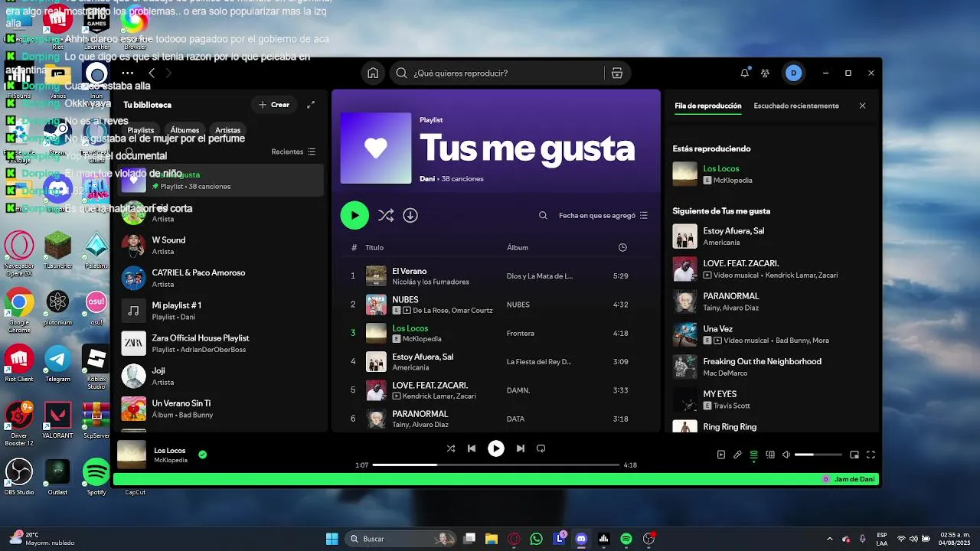Open 'Recientes' library sort dropdown

point(293,152)
